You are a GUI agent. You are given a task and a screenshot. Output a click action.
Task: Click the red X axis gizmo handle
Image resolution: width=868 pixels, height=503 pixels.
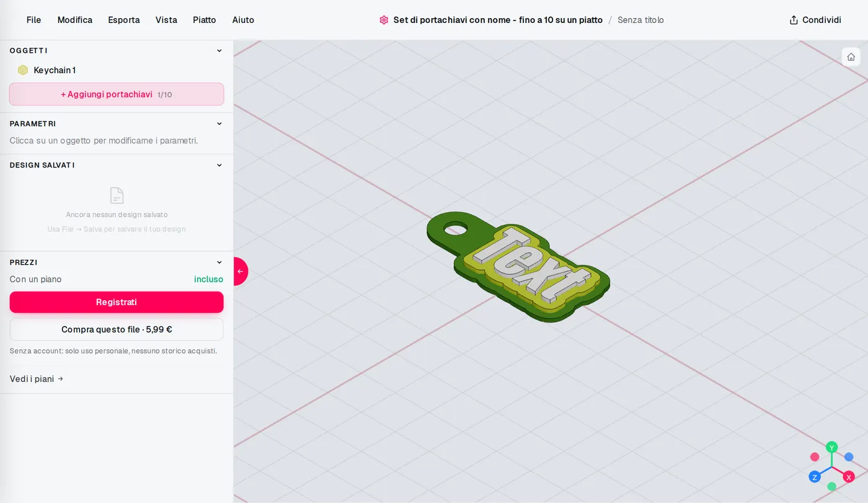[x=849, y=477]
